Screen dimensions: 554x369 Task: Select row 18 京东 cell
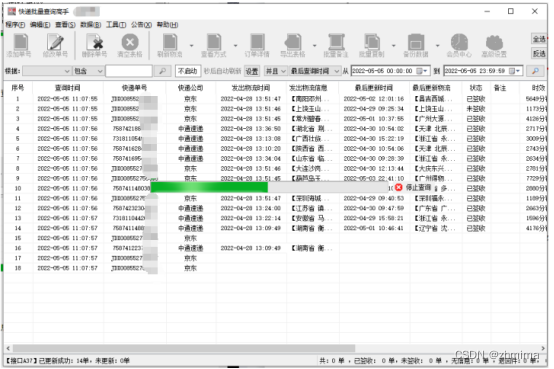pyautogui.click(x=190, y=268)
